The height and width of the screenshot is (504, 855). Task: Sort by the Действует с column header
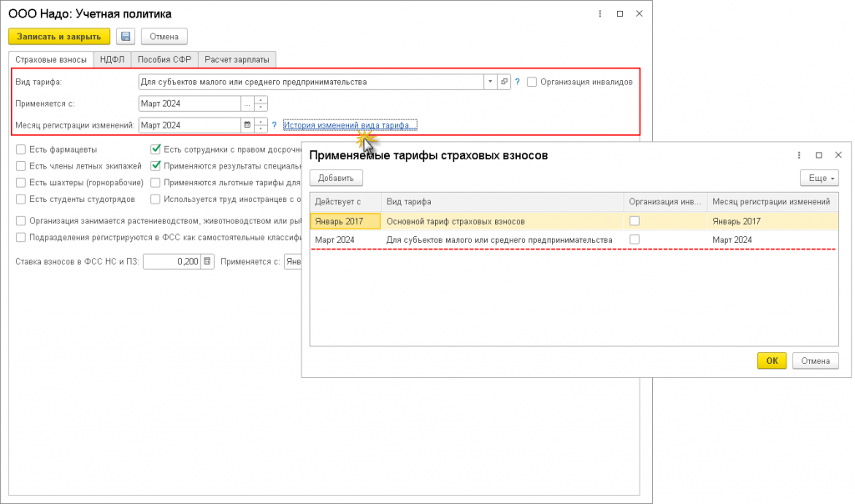(345, 202)
